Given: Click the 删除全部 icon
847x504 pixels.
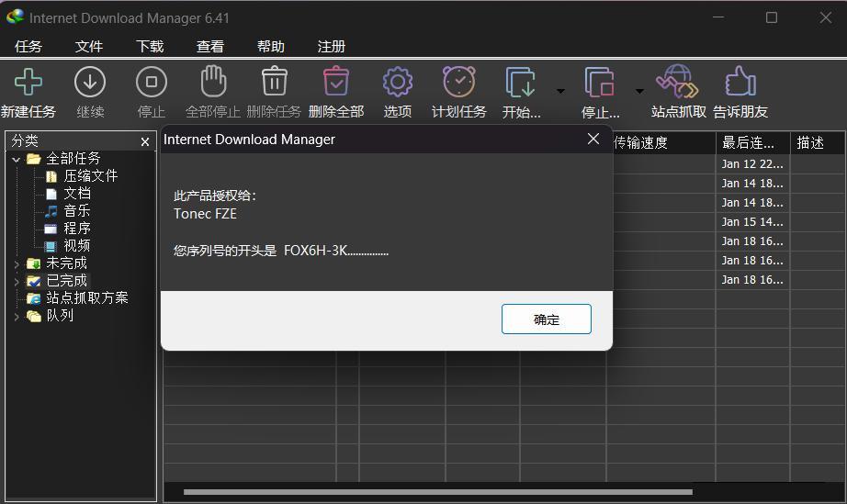Looking at the screenshot, I should 336,81.
